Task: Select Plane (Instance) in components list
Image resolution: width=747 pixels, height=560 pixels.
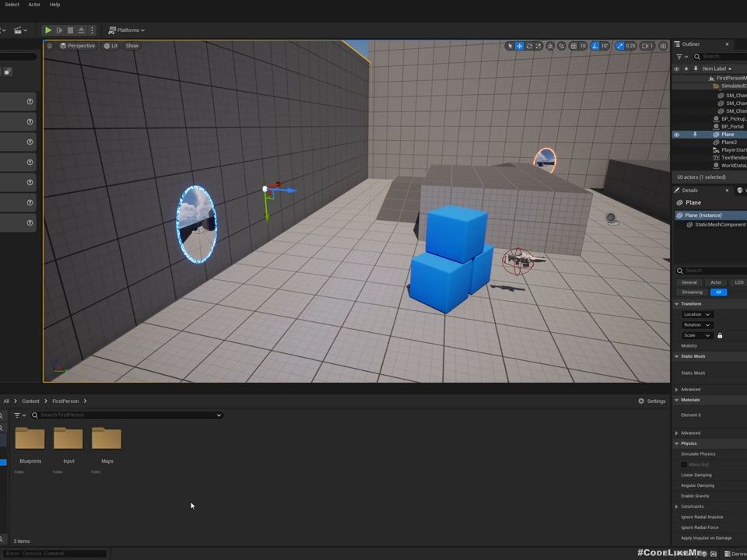Action: pos(710,215)
